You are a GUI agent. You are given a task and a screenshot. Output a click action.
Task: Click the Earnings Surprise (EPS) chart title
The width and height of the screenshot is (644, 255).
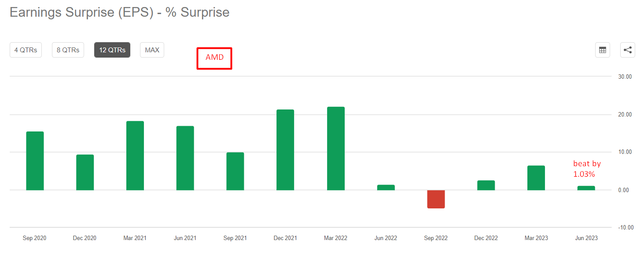(119, 12)
